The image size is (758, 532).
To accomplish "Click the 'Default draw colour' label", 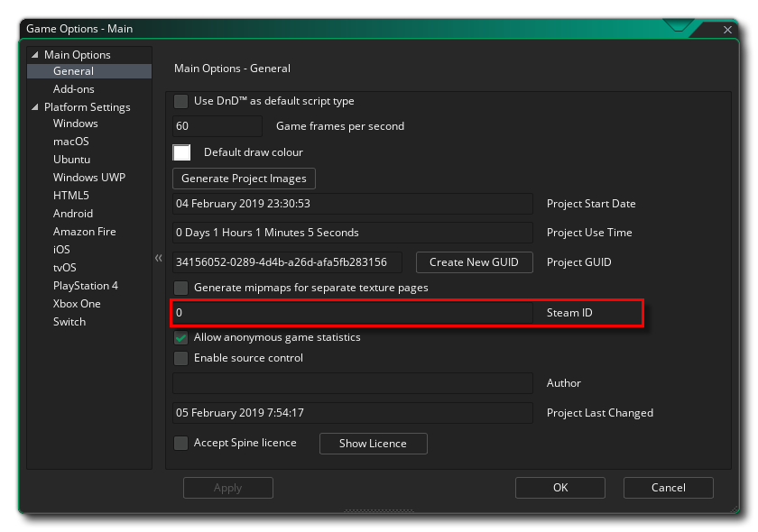I will click(x=254, y=152).
